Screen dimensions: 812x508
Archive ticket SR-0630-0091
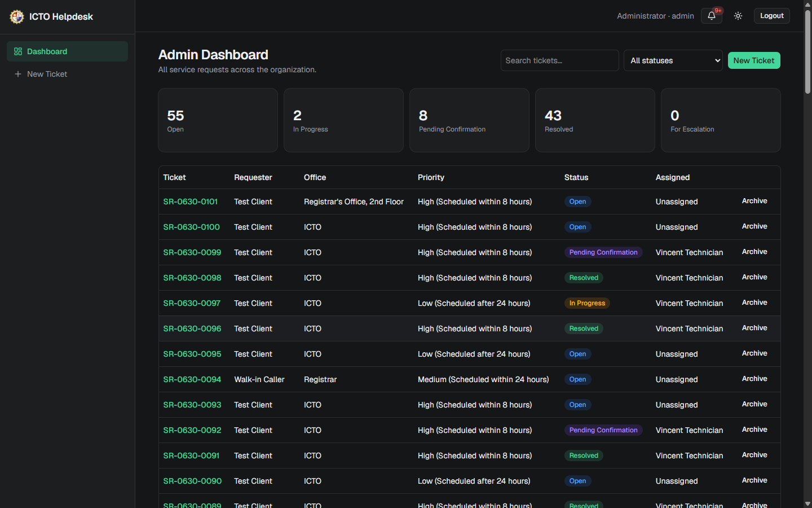754,455
